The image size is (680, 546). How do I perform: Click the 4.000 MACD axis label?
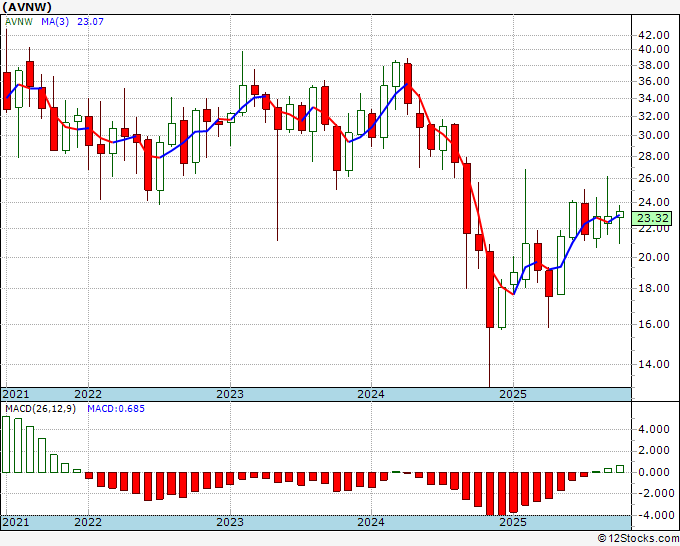point(654,430)
